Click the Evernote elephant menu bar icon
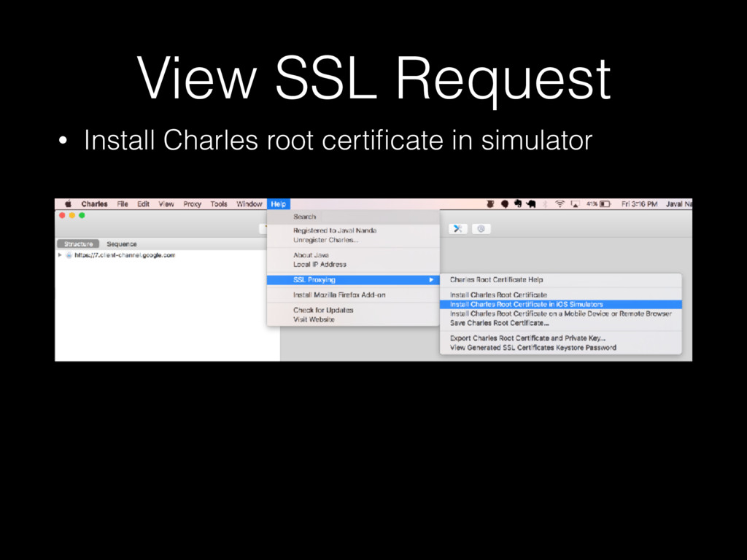 518,204
